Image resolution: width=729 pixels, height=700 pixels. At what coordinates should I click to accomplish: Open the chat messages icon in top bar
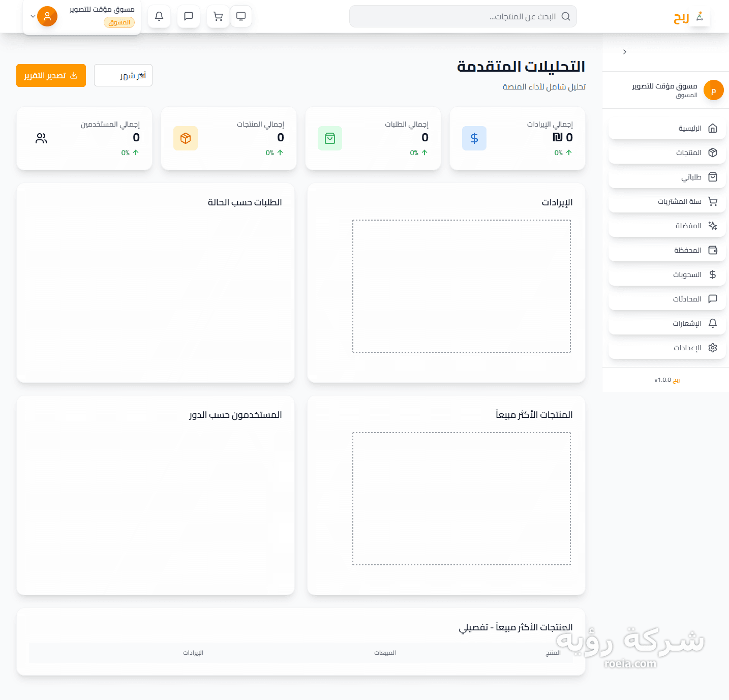[189, 16]
